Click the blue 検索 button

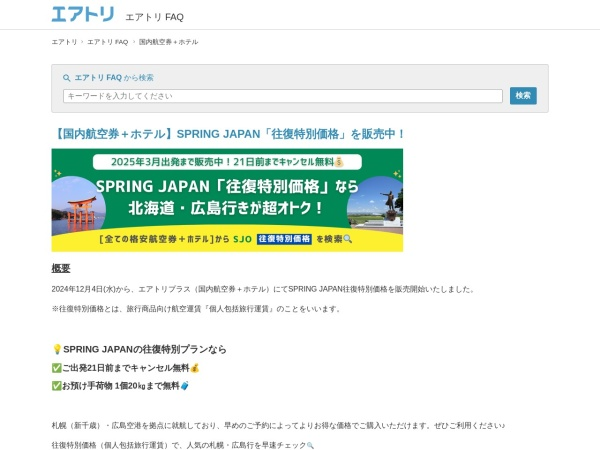tap(523, 96)
